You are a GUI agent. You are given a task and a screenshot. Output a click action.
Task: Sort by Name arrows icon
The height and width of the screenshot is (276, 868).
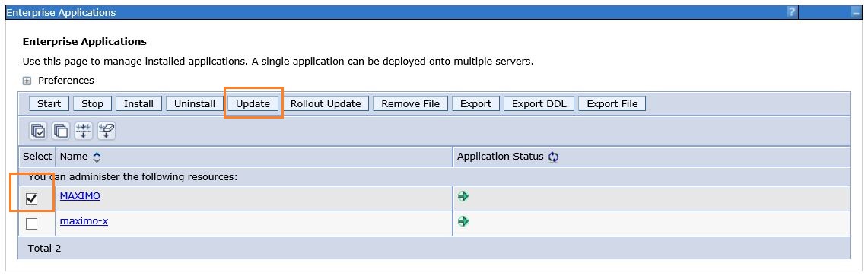point(97,157)
